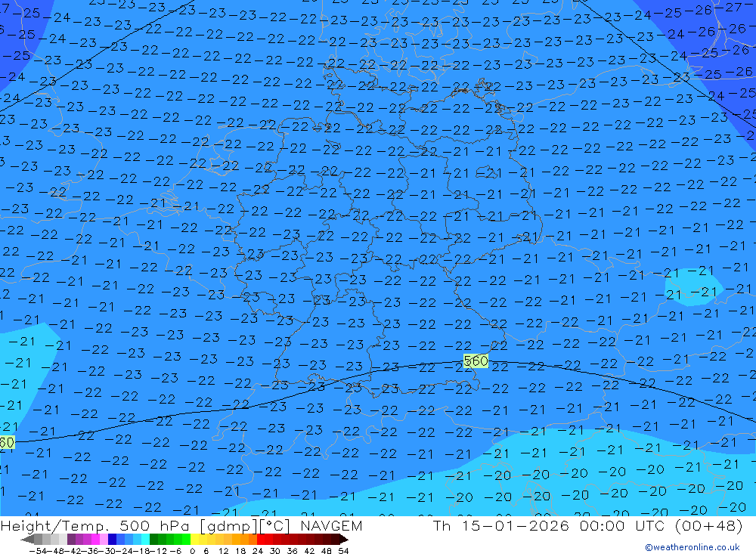Click the '00:00 UTC' time label
The width and height of the screenshot is (756, 554).
click(x=622, y=525)
